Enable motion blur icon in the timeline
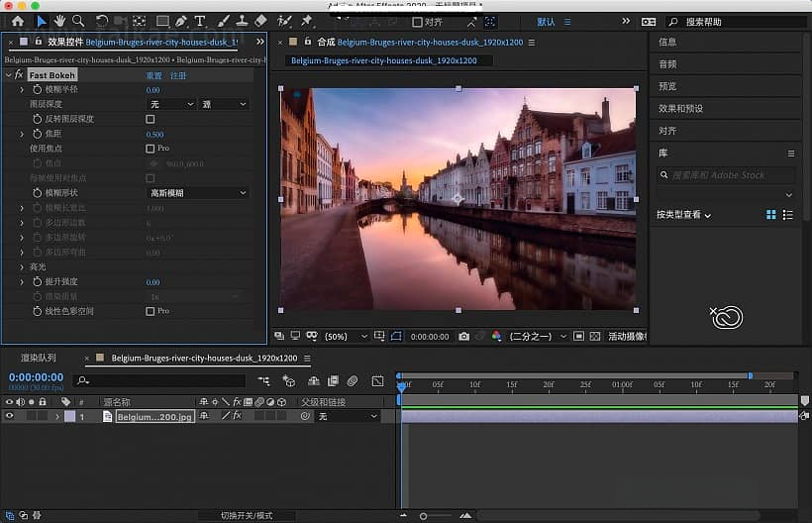Image resolution: width=812 pixels, height=523 pixels. click(353, 381)
